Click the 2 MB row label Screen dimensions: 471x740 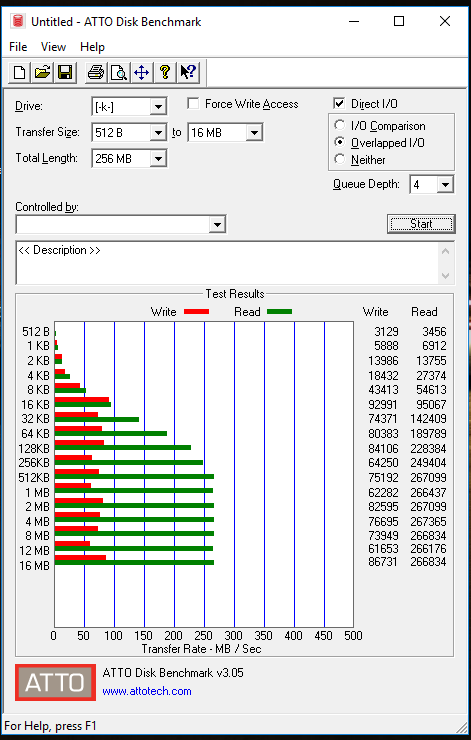pos(37,507)
